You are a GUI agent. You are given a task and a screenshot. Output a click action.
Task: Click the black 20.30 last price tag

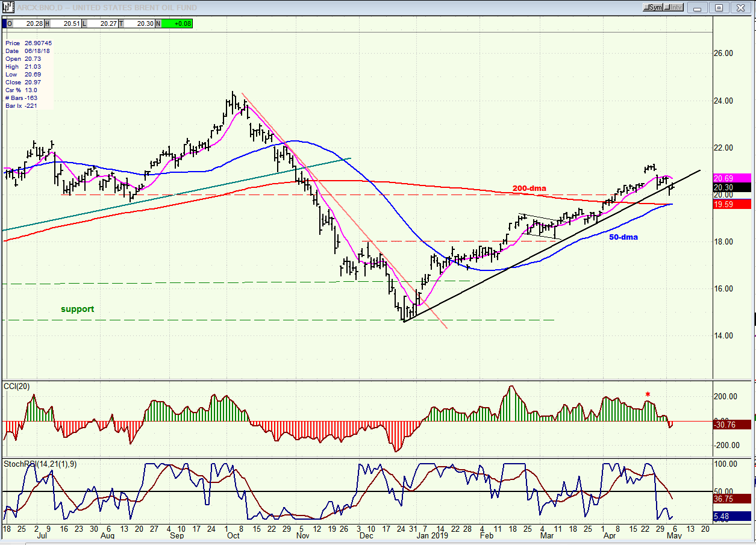pyautogui.click(x=732, y=187)
